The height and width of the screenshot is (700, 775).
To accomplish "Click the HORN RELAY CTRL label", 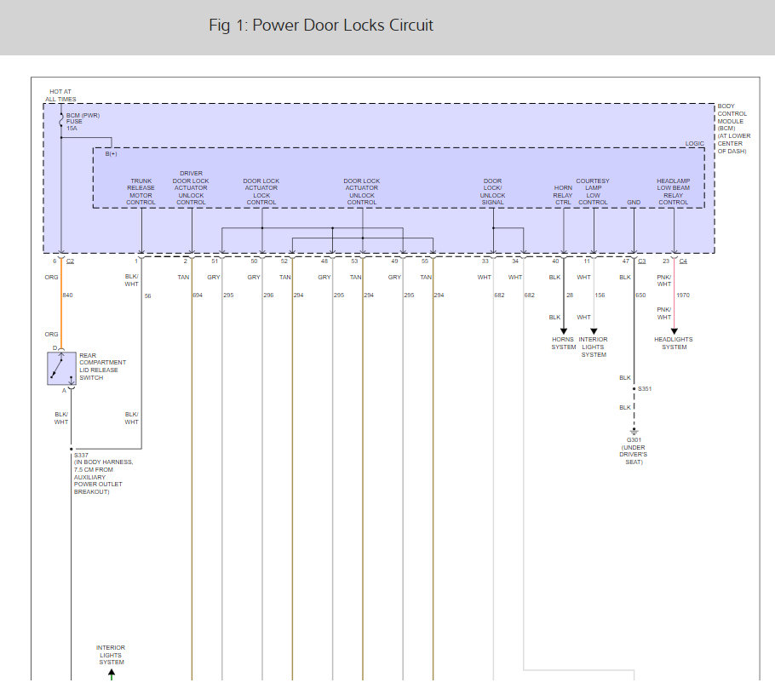I will point(563,195).
